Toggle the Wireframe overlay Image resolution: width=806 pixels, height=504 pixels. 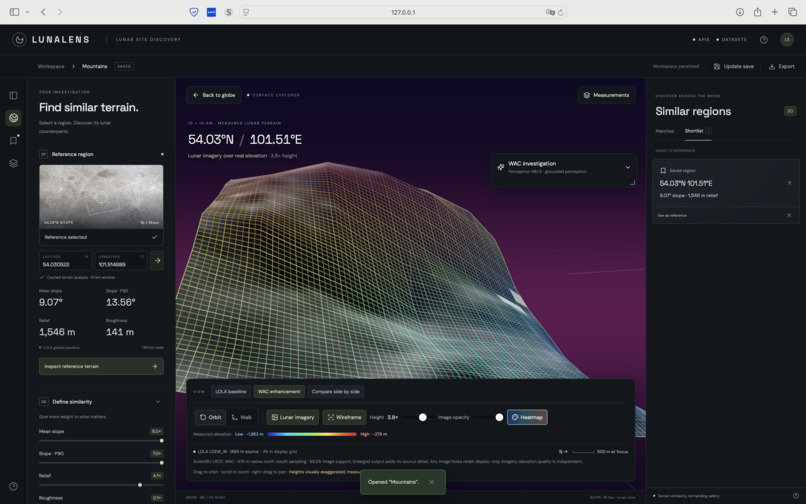pos(344,417)
